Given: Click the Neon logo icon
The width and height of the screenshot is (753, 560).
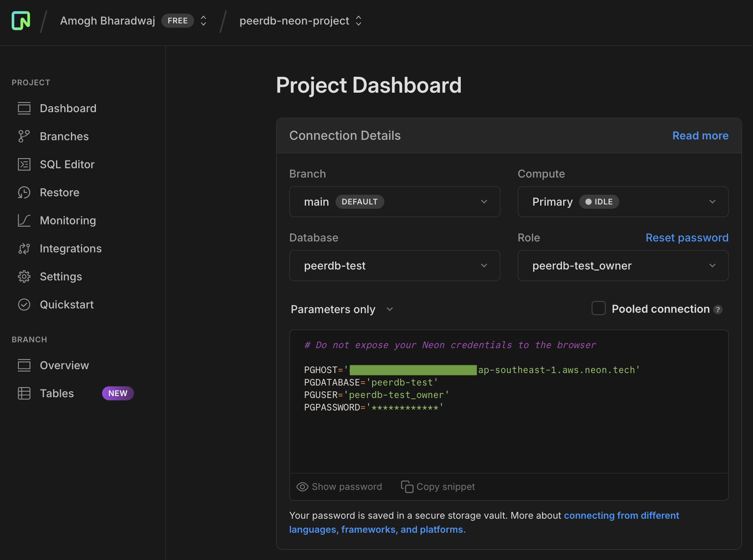Looking at the screenshot, I should (x=21, y=21).
